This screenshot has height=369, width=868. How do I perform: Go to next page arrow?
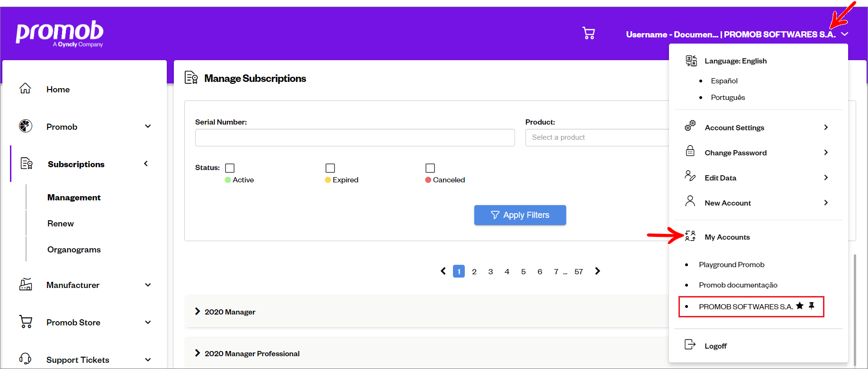pos(597,271)
